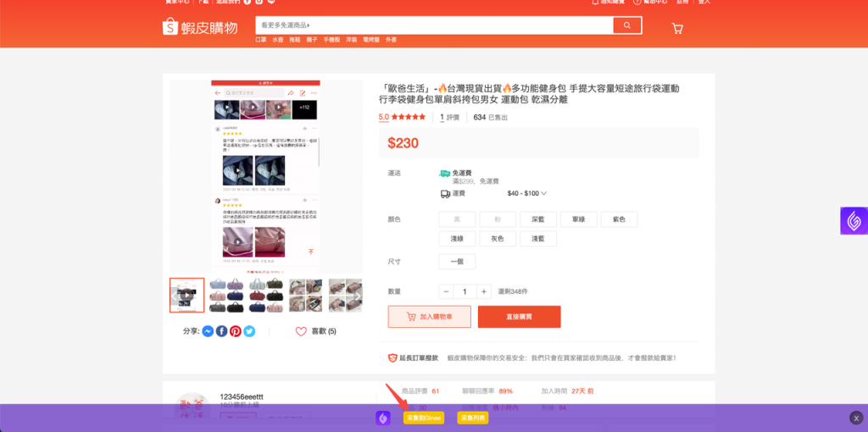This screenshot has height=432, width=868.
Task: Select the third thumbnail with red and black bags
Action: [266, 296]
